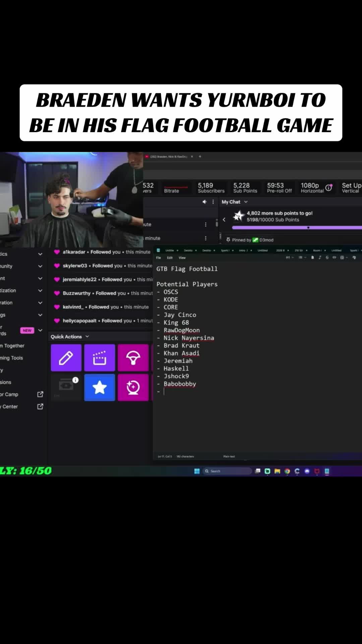Click the info badge on the disabled tile
Image resolution: width=362 pixels, height=644 pixels.
75,380
